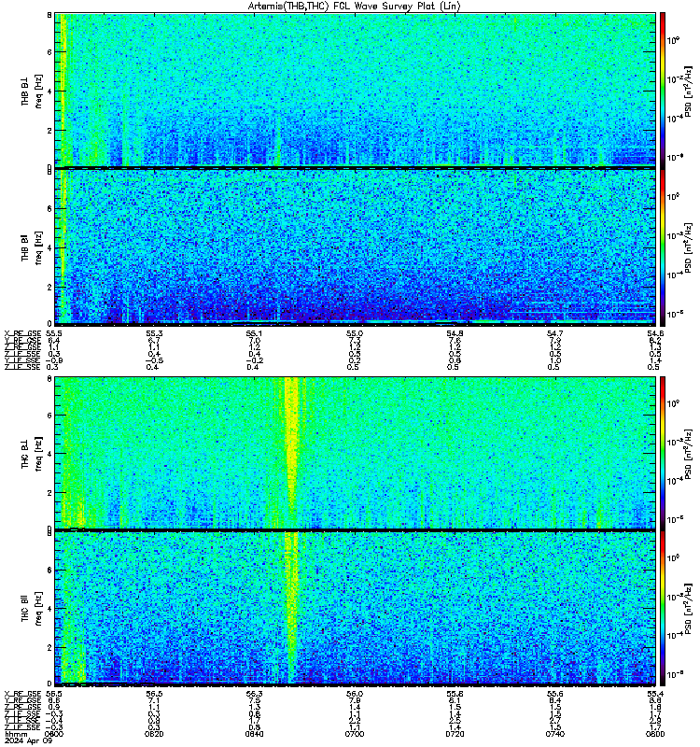Click the color bar beside the THC B-parallel panel
The height and width of the screenshot is (747, 700).
pyautogui.click(x=663, y=608)
